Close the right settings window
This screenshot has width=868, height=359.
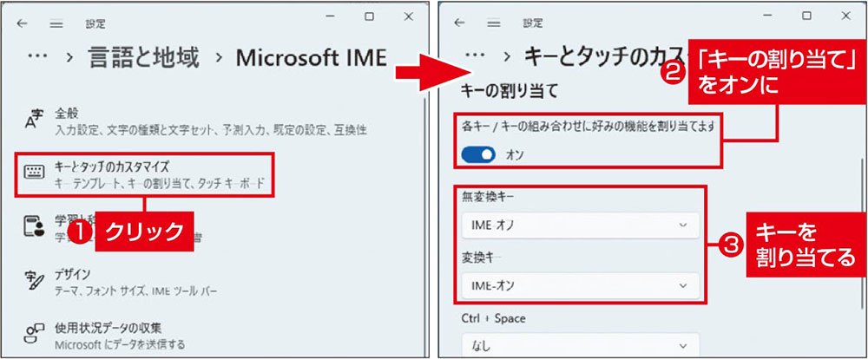[845, 16]
